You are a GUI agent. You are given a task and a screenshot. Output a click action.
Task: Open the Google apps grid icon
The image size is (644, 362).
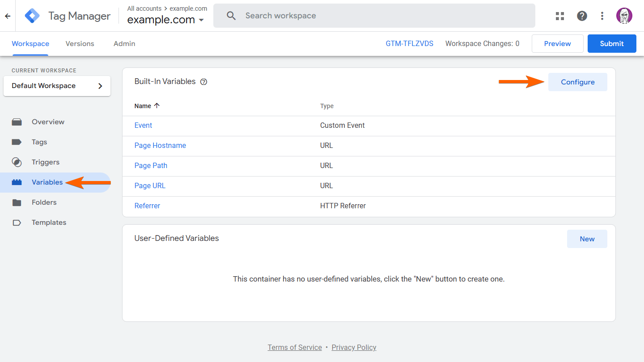pyautogui.click(x=559, y=16)
